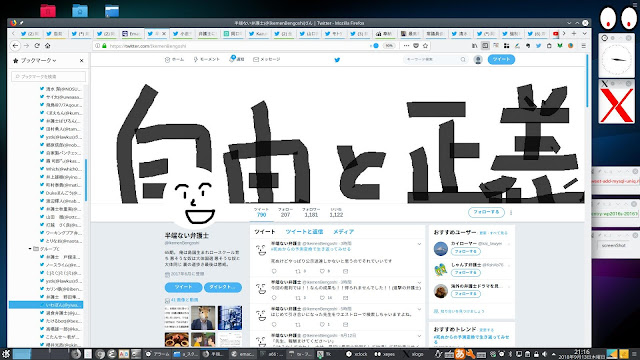Viewport: 640px width, 360px height.
Task: Click the search magnifier in the Twitter search box
Action: click(463, 60)
